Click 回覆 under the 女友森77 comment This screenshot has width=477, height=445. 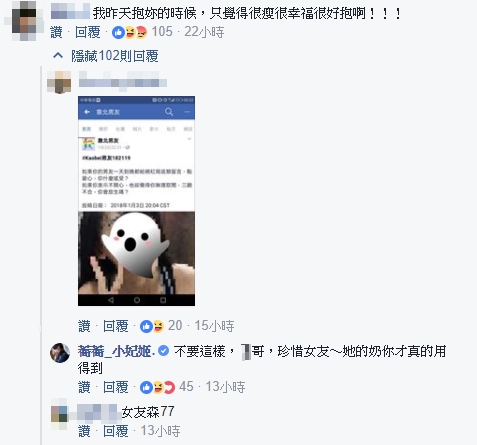click(116, 431)
